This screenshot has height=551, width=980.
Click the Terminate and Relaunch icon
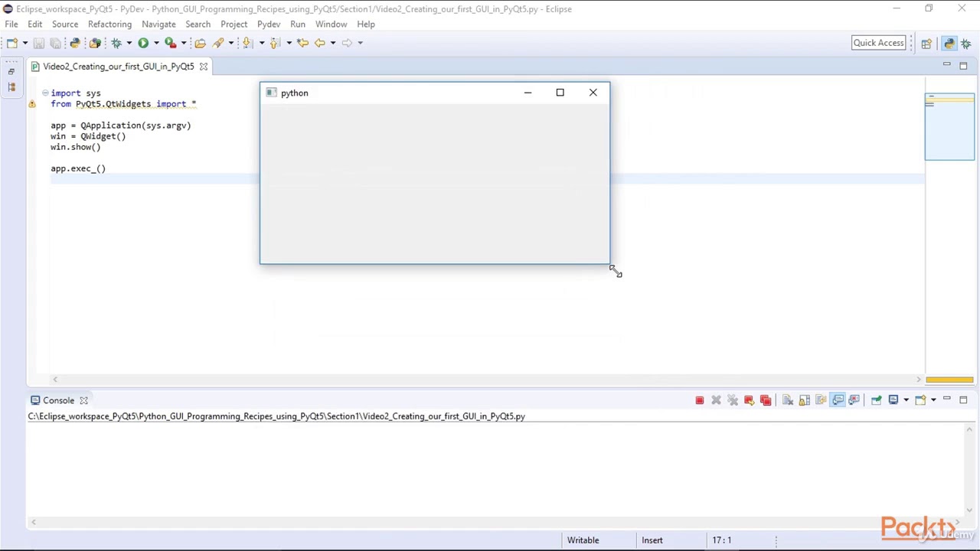(x=749, y=400)
